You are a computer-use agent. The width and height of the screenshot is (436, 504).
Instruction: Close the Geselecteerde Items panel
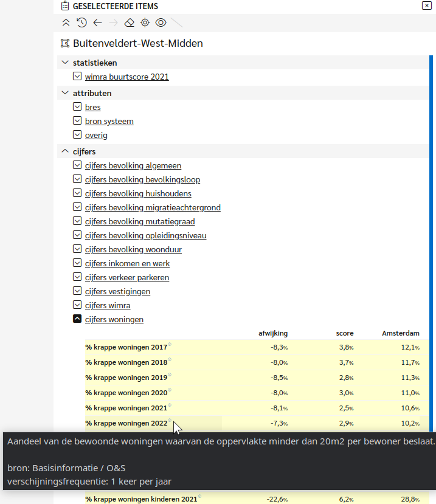(x=427, y=5)
